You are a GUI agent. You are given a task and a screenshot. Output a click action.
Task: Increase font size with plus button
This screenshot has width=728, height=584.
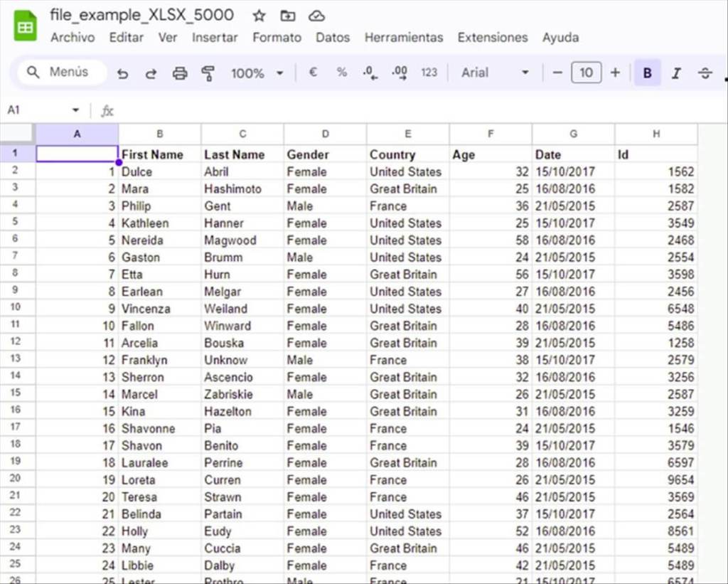pos(615,73)
